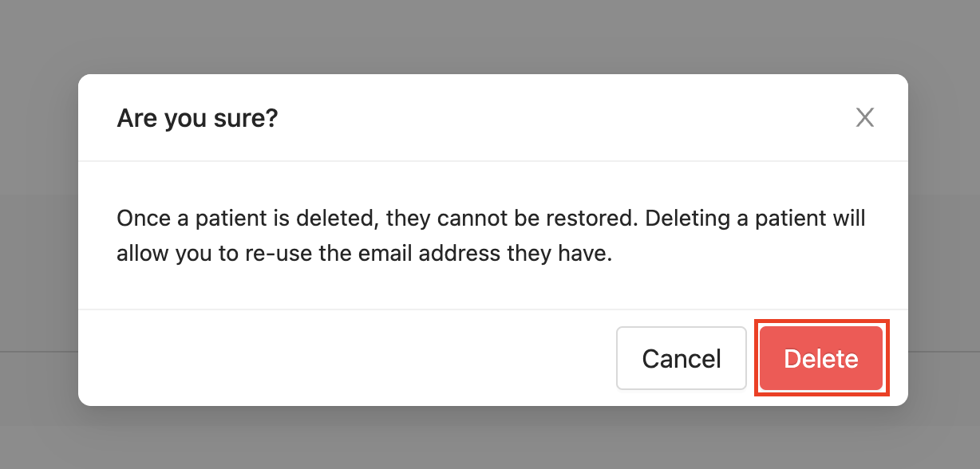Click the dialog footer area
The height and width of the screenshot is (469, 980).
click(x=319, y=358)
